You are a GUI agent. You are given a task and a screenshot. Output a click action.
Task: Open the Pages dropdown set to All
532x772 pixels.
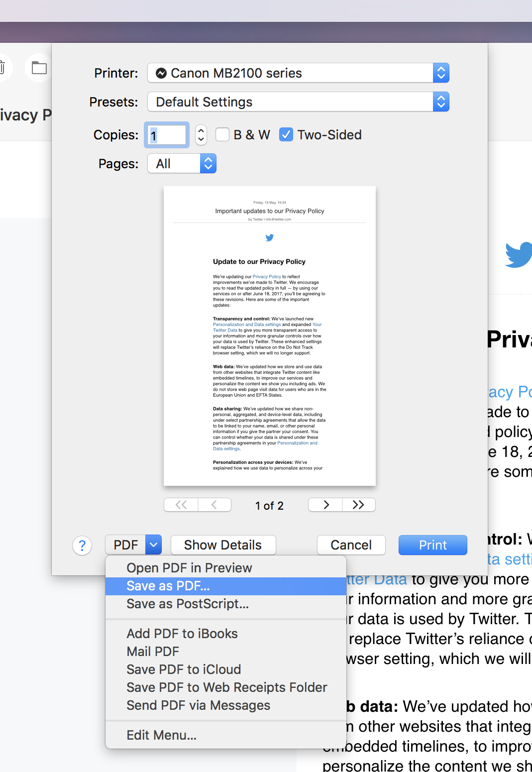pos(182,164)
